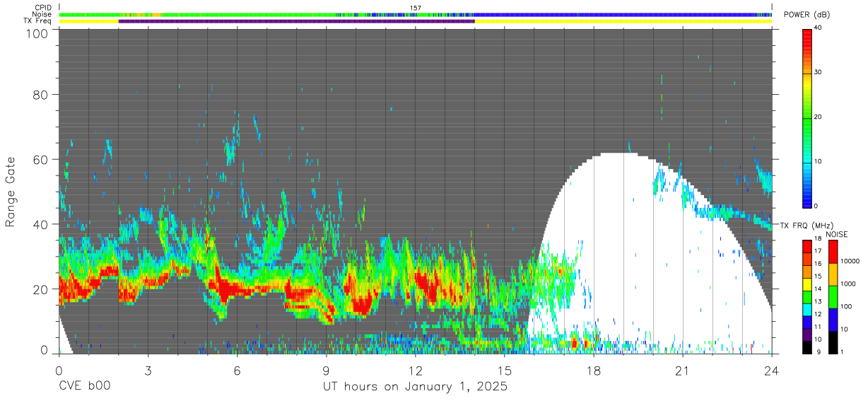Image resolution: width=868 pixels, height=401 pixels.
Task: Click the red top swatch of NOISE legend
Action: pos(833,252)
